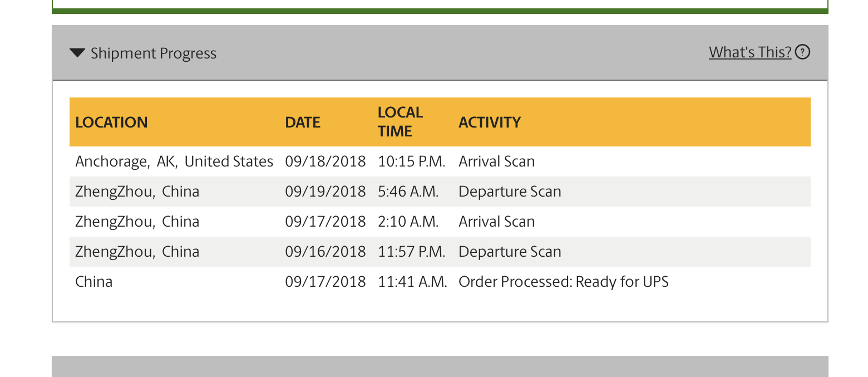Click the 10:15 P.M. time cell

point(412,161)
